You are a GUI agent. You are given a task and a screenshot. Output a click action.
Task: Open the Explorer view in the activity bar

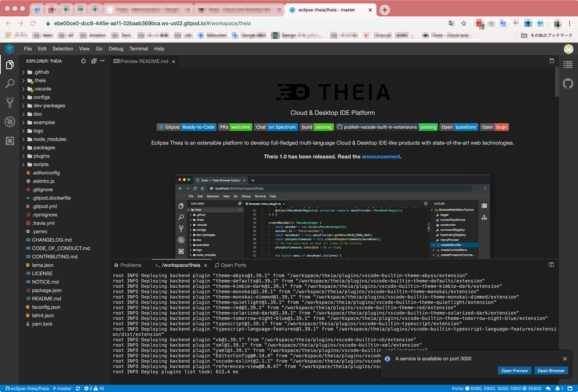pos(10,65)
